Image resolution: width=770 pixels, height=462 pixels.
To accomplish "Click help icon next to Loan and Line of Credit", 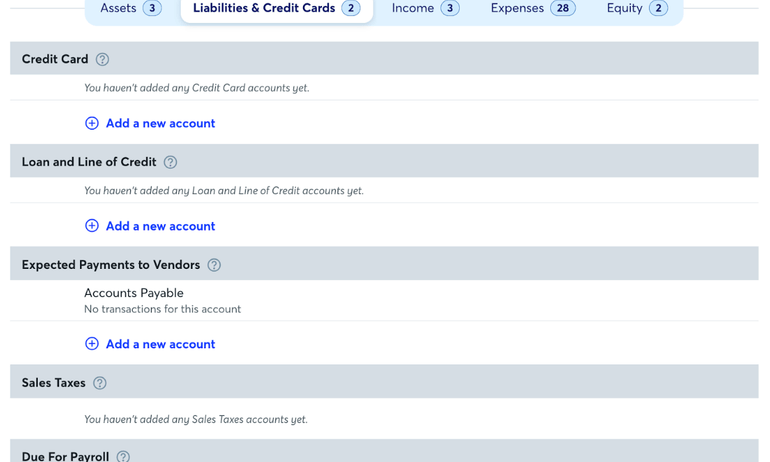I will point(170,162).
